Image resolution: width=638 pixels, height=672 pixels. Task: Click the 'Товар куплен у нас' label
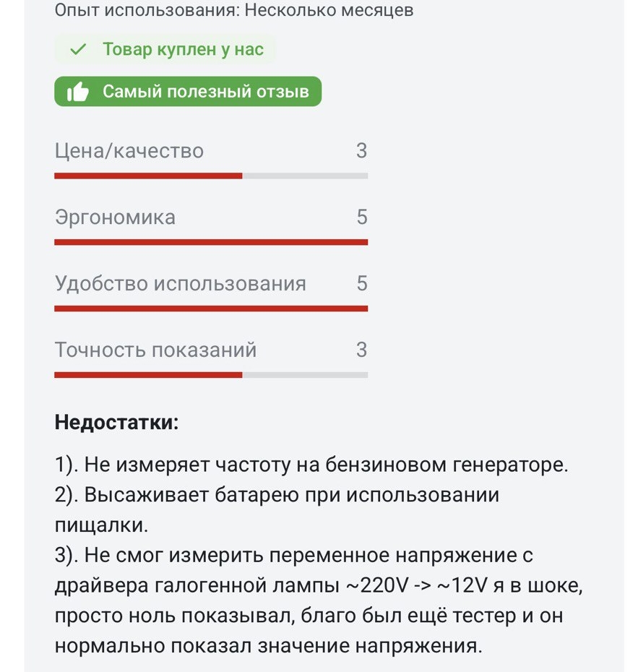tap(183, 49)
